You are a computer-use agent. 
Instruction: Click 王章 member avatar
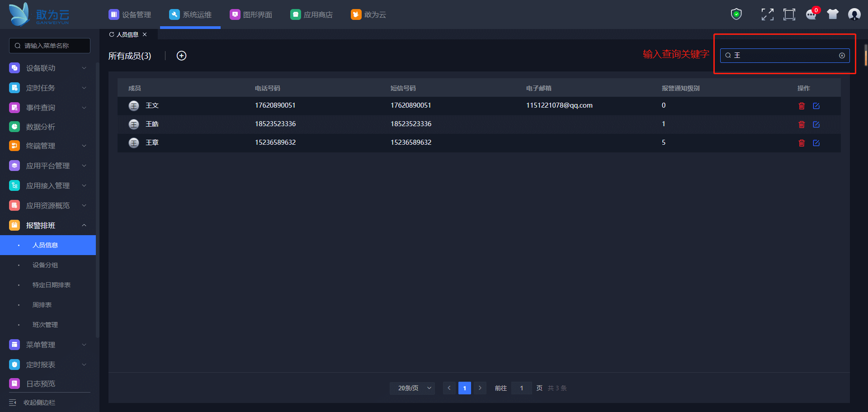click(x=134, y=143)
